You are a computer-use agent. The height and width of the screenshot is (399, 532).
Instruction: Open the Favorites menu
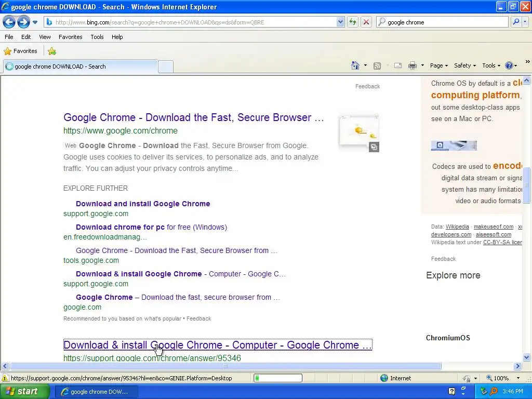tap(71, 37)
